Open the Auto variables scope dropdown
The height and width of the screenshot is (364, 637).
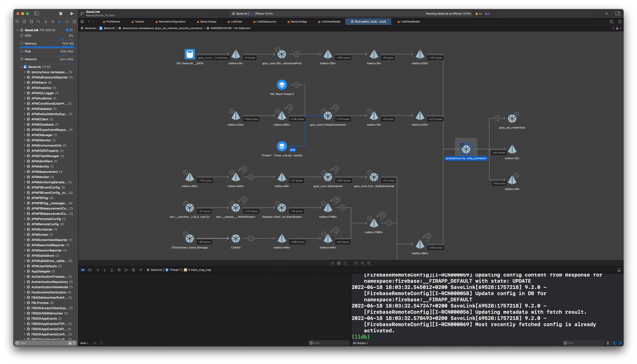click(84, 343)
